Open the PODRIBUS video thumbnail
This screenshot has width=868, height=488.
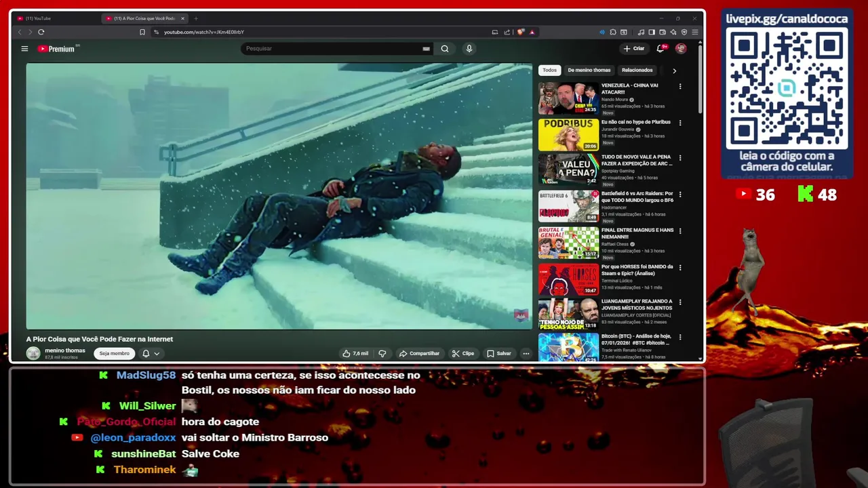(568, 134)
